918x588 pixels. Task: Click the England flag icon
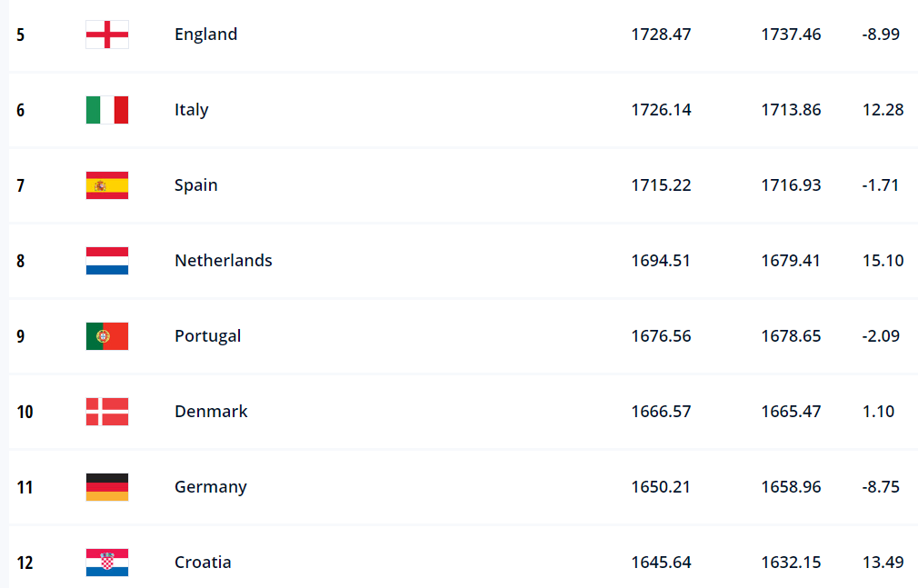point(107,35)
